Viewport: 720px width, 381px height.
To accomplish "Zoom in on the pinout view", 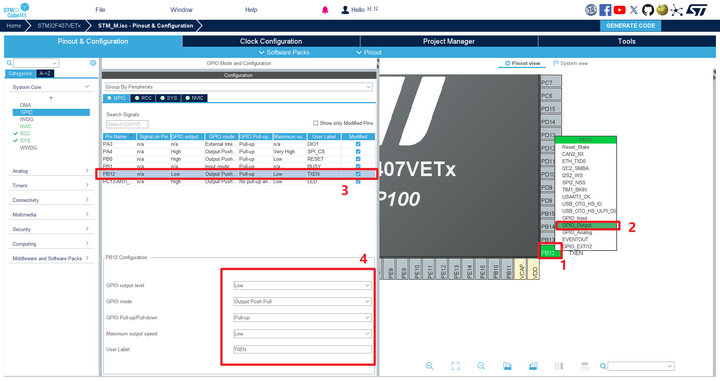I will pos(429,366).
